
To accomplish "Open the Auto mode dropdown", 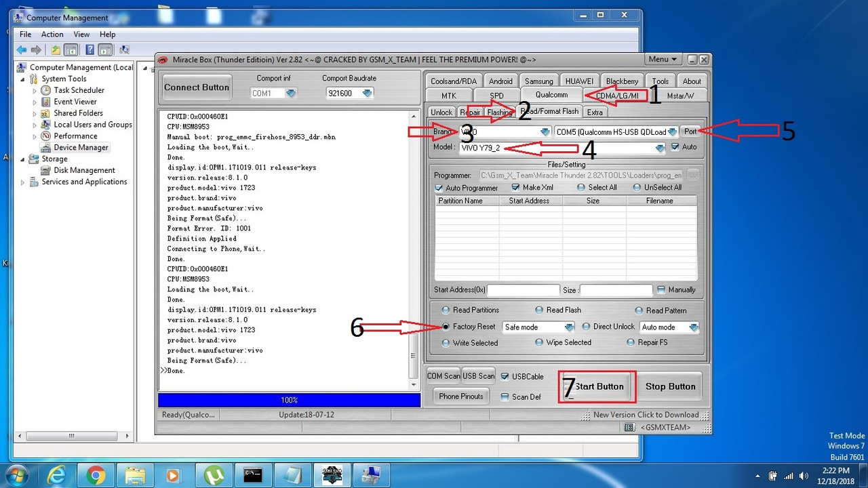I will (693, 327).
